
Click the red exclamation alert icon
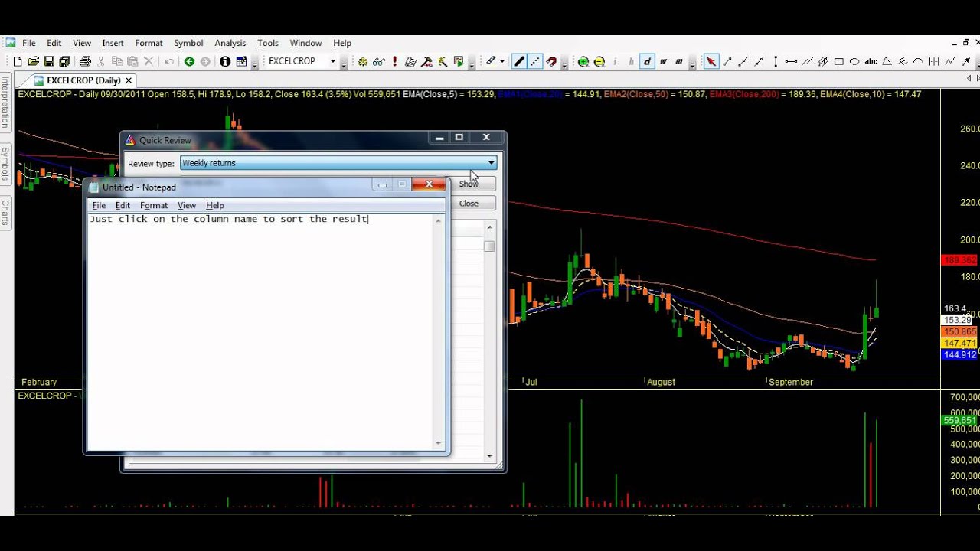[x=394, y=61]
